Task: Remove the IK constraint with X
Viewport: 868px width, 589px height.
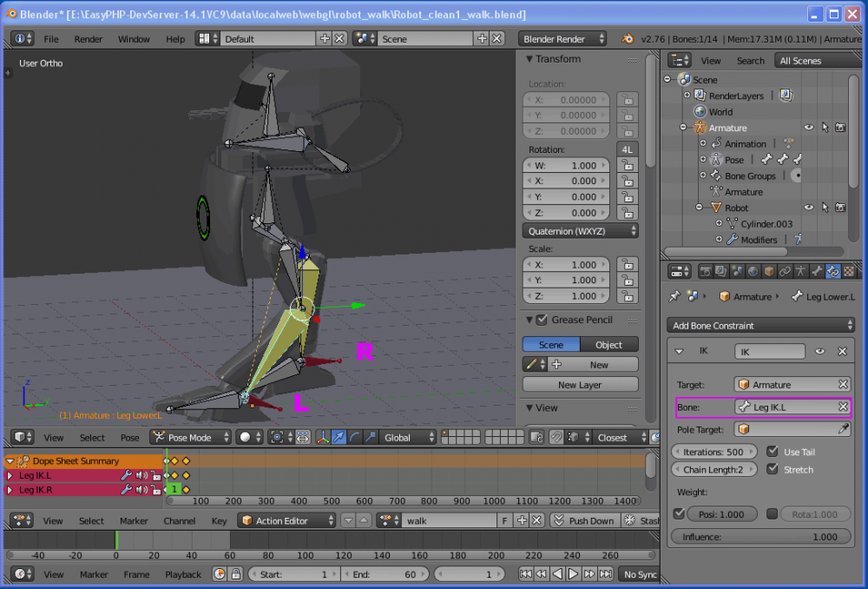Action: click(842, 352)
